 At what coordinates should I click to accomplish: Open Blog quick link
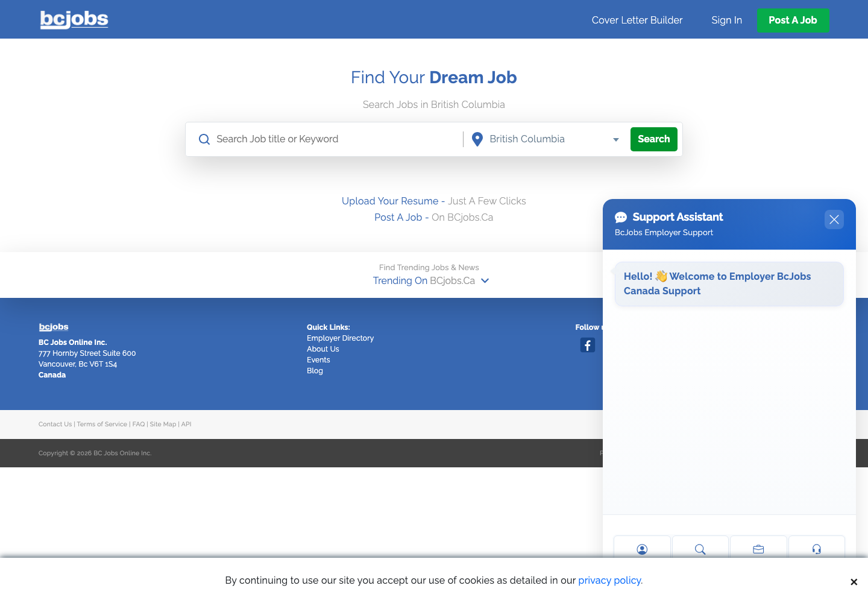click(315, 371)
